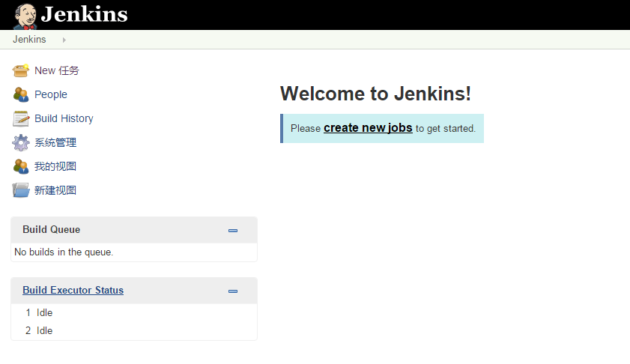Collapse the Build Executor Status panel
This screenshot has height=364, width=630.
tap(233, 291)
